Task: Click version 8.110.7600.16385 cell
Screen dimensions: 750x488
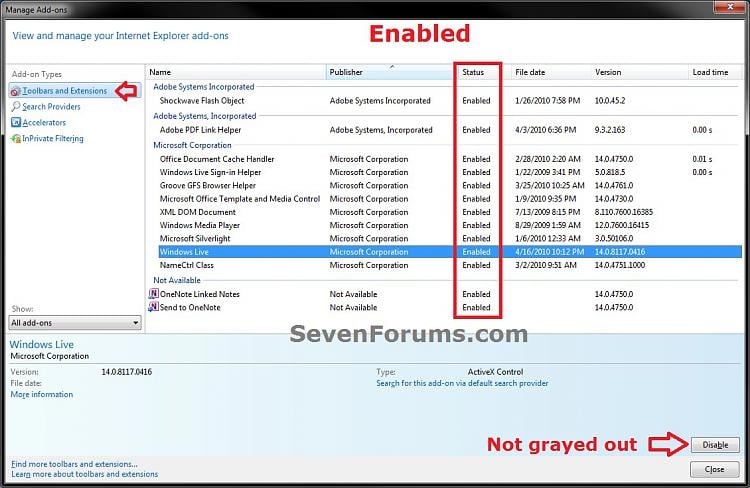Action: [x=624, y=212]
